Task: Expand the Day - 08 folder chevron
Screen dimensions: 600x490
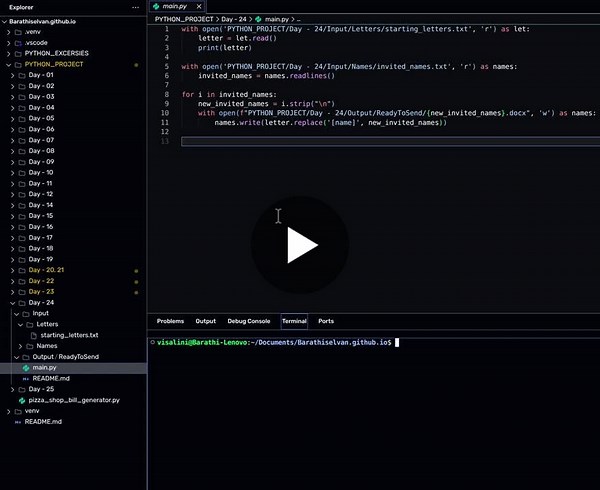Action: click(12, 151)
